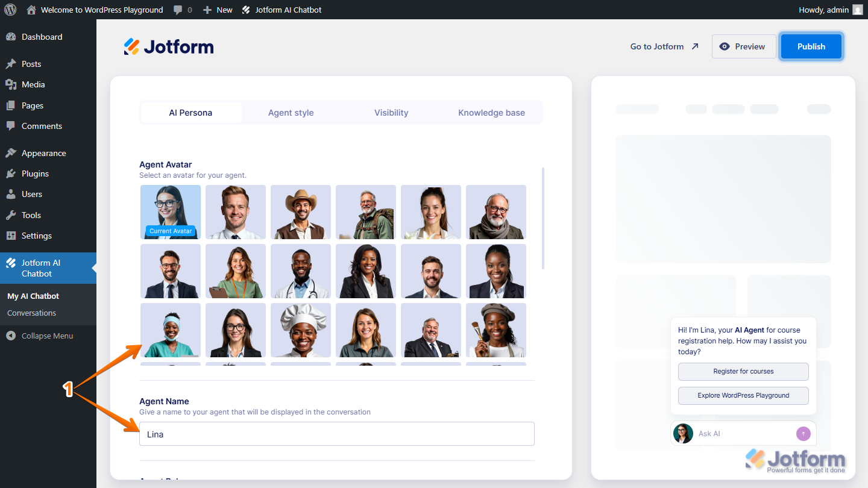Viewport: 868px width, 488px height.
Task: Open the Media library menu item
Action: [48, 84]
